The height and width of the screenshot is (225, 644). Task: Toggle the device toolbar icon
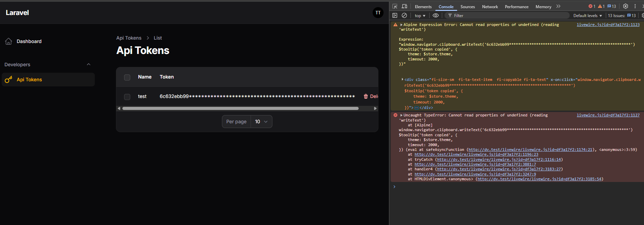pos(404,6)
